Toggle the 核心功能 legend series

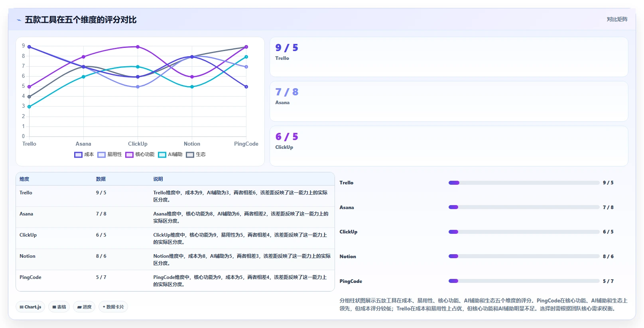click(x=140, y=154)
